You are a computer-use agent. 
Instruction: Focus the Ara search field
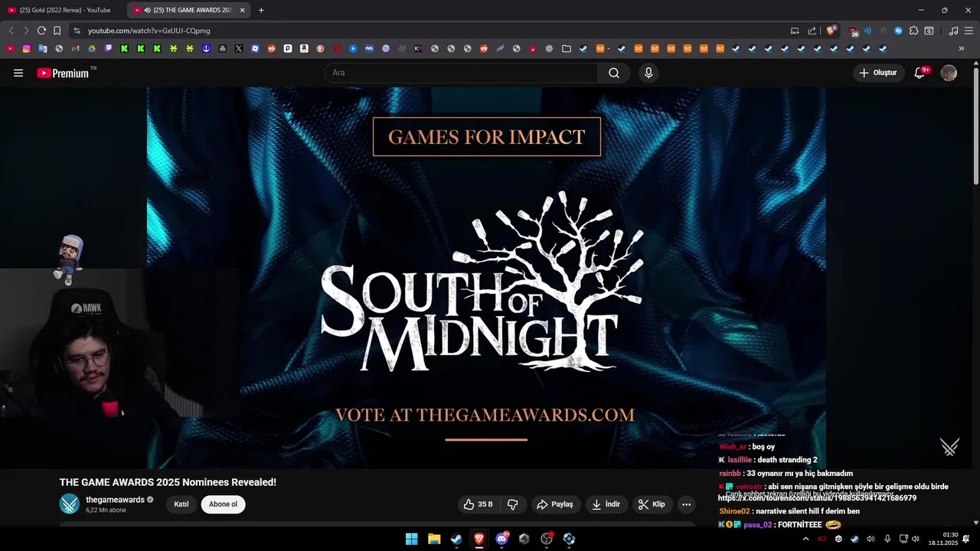[461, 73]
